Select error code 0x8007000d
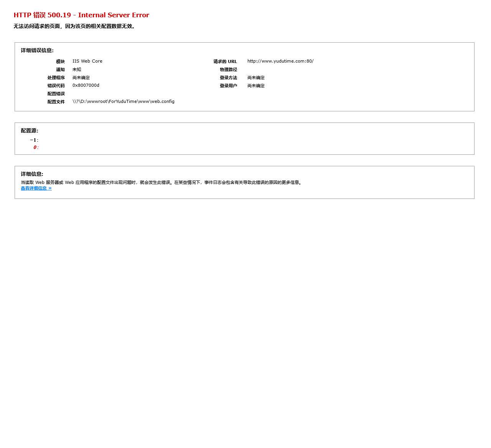This screenshot has width=491, height=448. [86, 85]
